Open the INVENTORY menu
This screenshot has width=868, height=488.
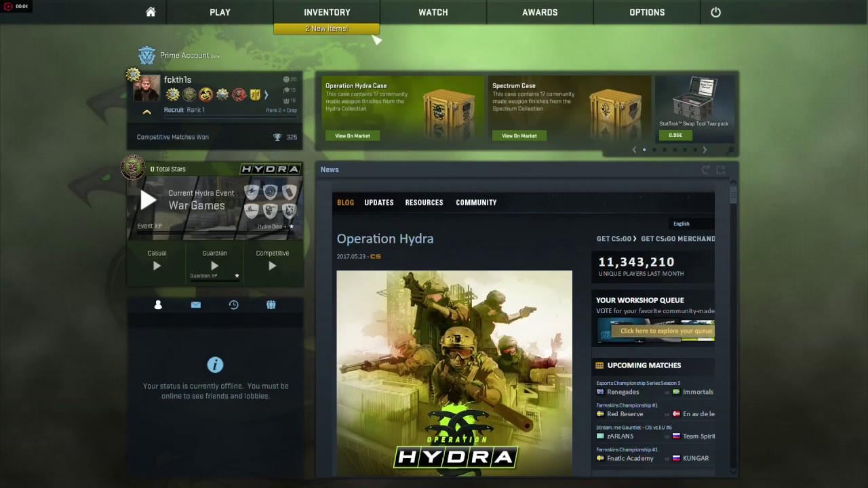[327, 12]
